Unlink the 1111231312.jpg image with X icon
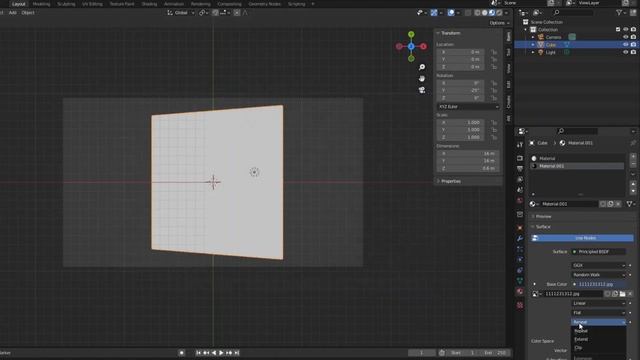Viewport: 640px width, 360px height. 630,294
